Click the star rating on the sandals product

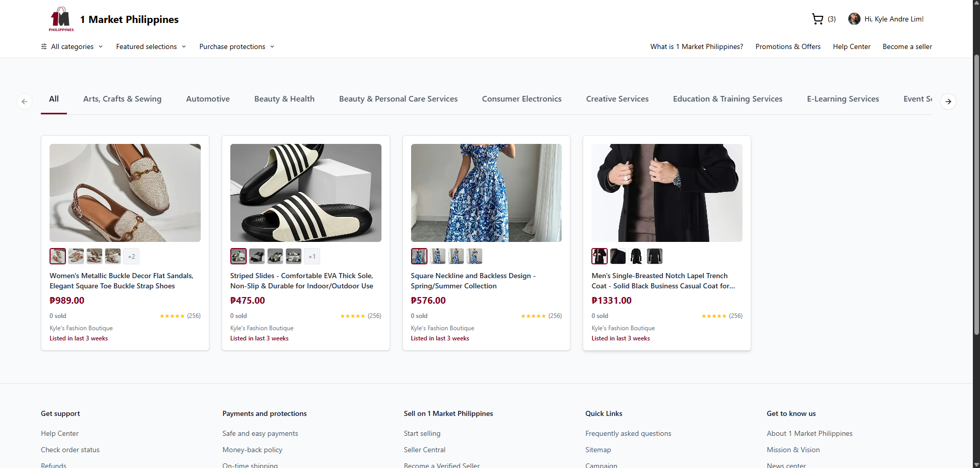pyautogui.click(x=172, y=316)
